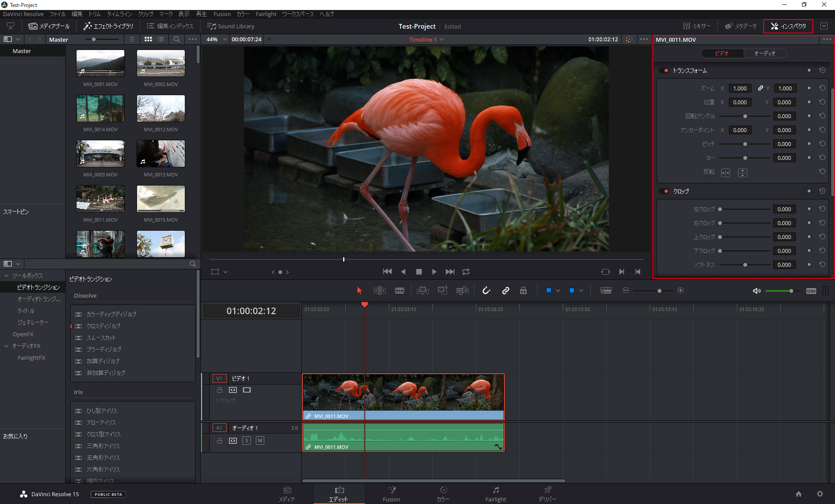Activate the trim edit mode tool

point(380,291)
